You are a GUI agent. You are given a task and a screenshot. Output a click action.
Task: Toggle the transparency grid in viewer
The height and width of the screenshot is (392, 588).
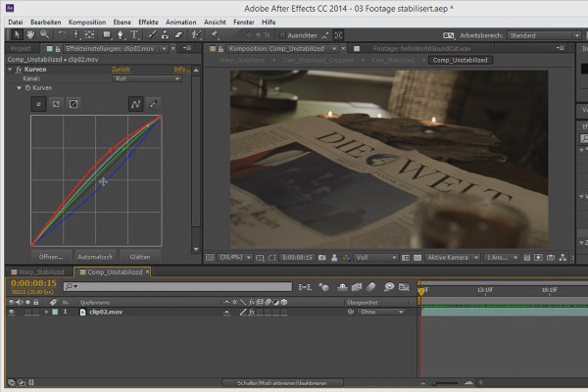point(417,258)
